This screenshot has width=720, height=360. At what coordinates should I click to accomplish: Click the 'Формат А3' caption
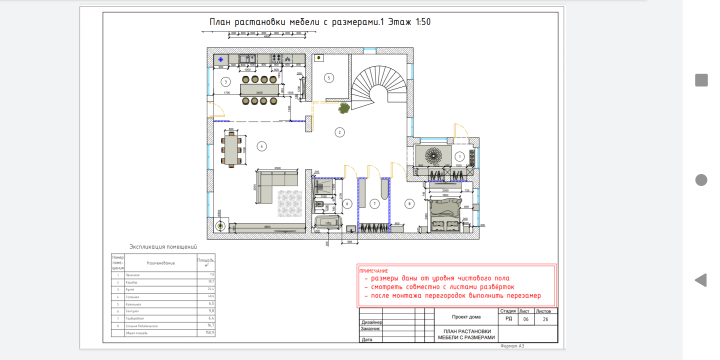[512, 346]
